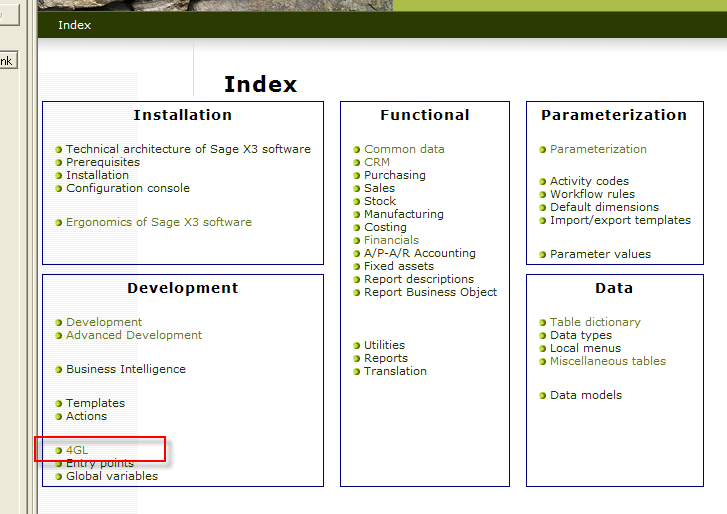
Task: Open the 4GL link
Action: pos(77,451)
